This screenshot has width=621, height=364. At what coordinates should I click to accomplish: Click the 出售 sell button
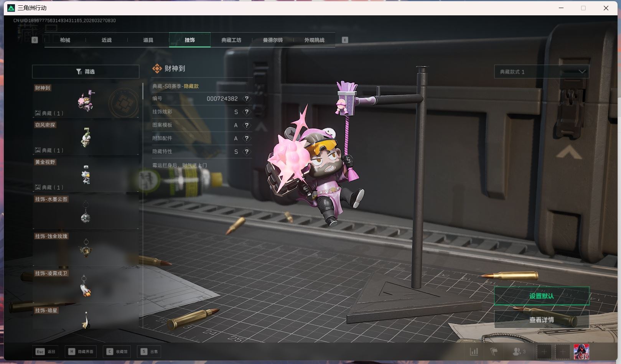149,352
